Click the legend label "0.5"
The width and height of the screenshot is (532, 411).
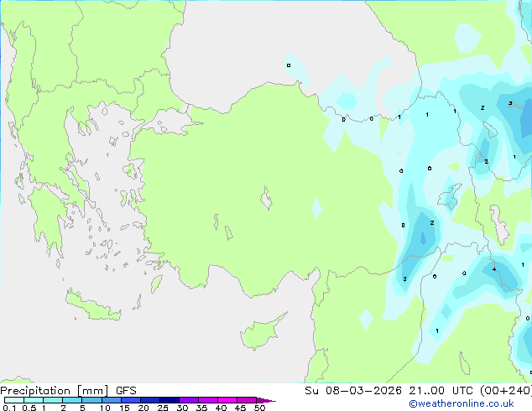29,408
